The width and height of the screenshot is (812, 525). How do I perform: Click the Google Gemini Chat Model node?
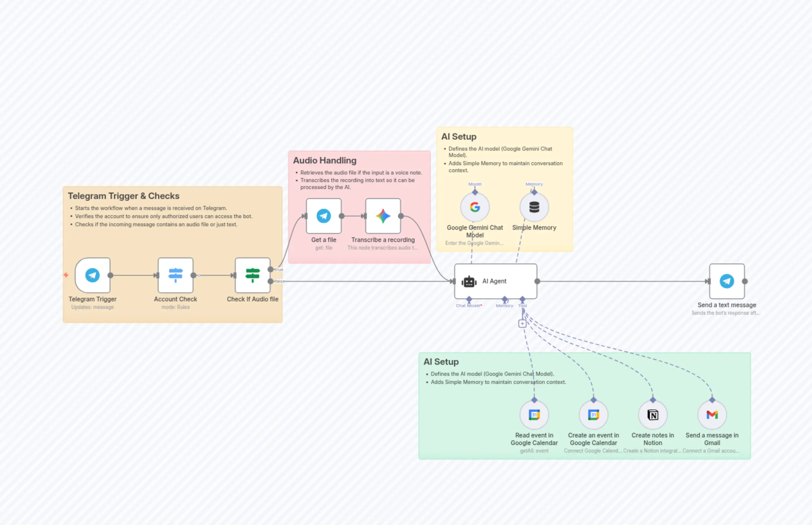pyautogui.click(x=475, y=207)
